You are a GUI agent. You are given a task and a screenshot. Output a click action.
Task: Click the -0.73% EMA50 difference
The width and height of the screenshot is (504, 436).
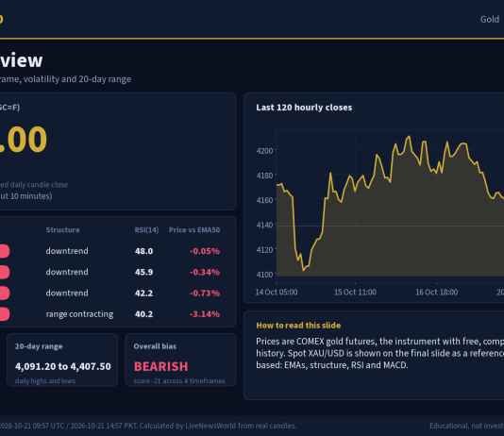click(x=205, y=293)
